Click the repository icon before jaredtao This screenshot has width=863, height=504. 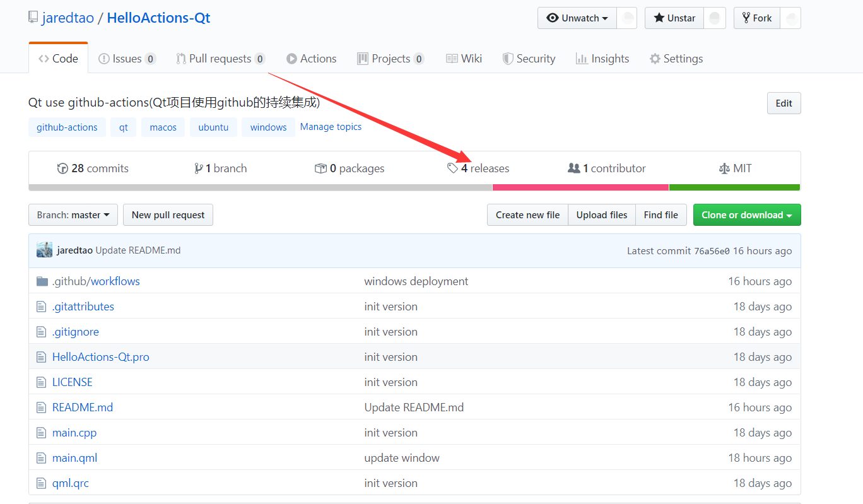(32, 17)
